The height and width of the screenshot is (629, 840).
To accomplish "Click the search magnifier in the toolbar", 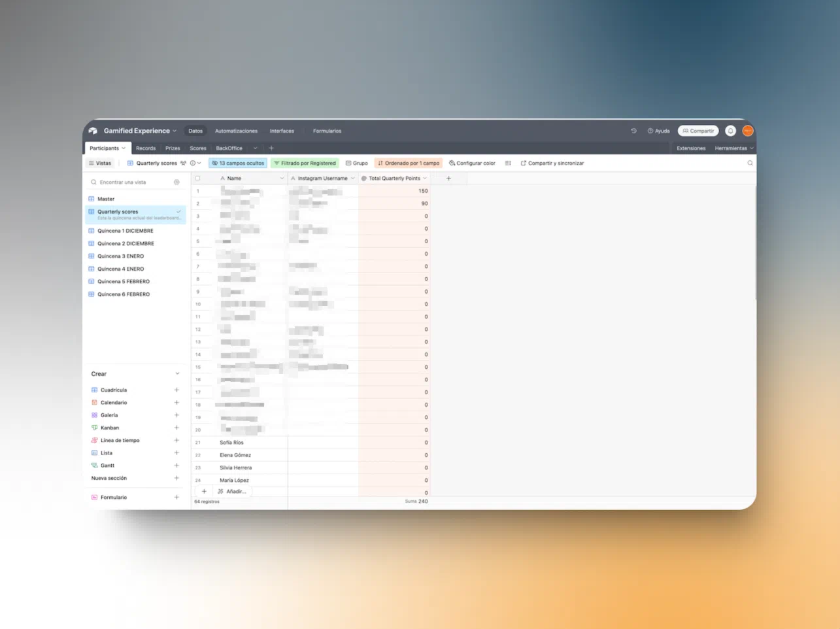I will (x=750, y=163).
